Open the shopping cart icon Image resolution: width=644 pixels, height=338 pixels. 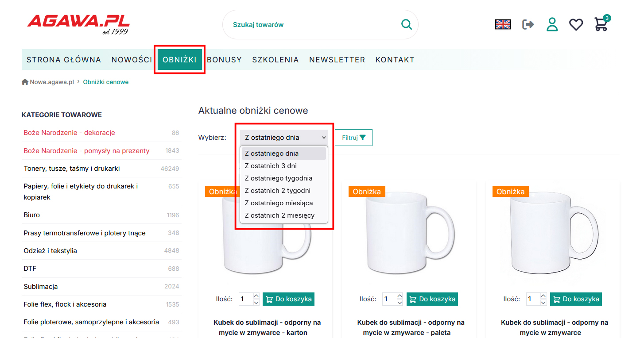click(x=601, y=24)
